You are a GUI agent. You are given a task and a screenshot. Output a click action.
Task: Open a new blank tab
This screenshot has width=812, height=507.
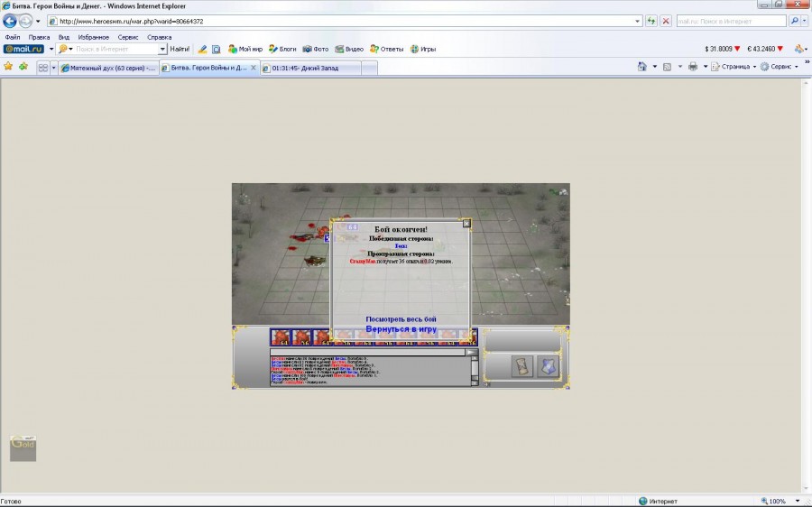tap(369, 68)
